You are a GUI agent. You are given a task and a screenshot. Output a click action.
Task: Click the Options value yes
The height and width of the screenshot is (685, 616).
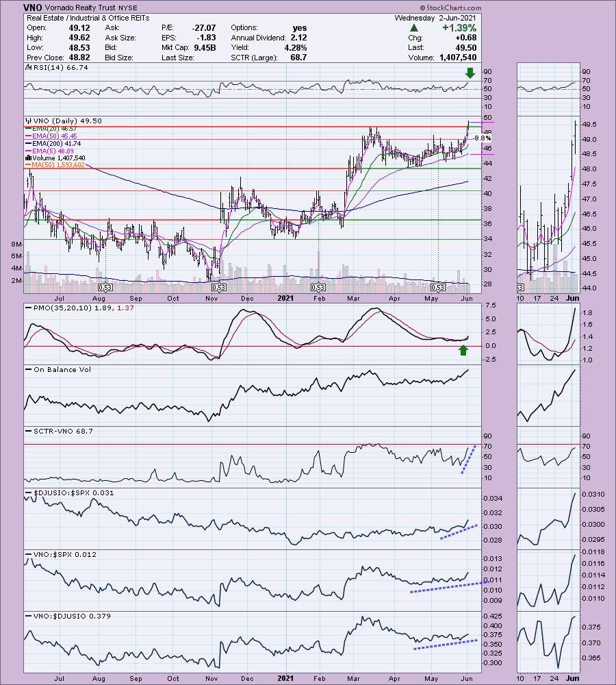(x=300, y=28)
